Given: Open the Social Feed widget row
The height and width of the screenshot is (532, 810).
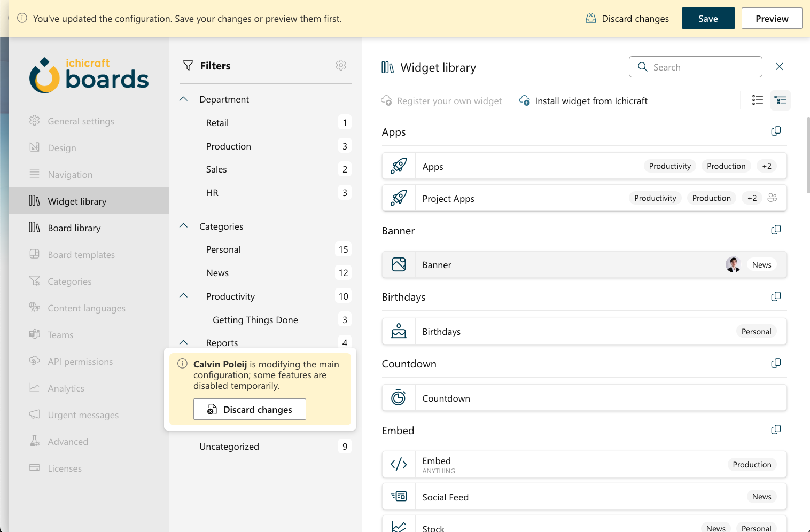Looking at the screenshot, I should [584, 496].
